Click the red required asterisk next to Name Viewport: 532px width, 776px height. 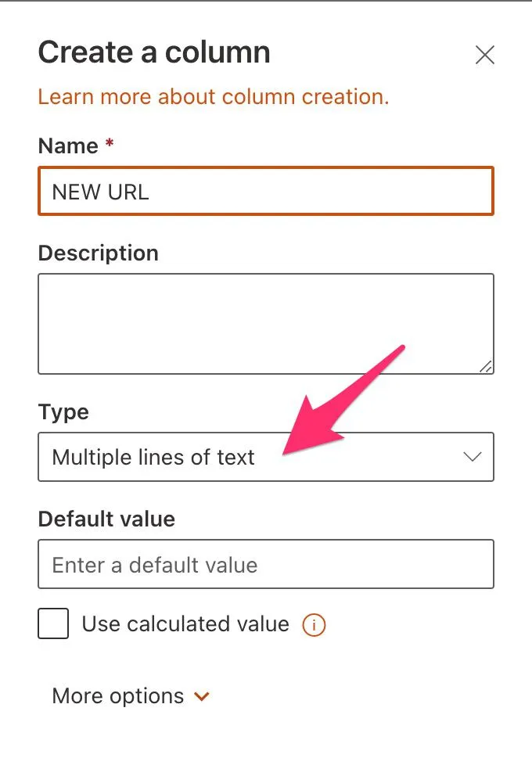click(x=110, y=145)
